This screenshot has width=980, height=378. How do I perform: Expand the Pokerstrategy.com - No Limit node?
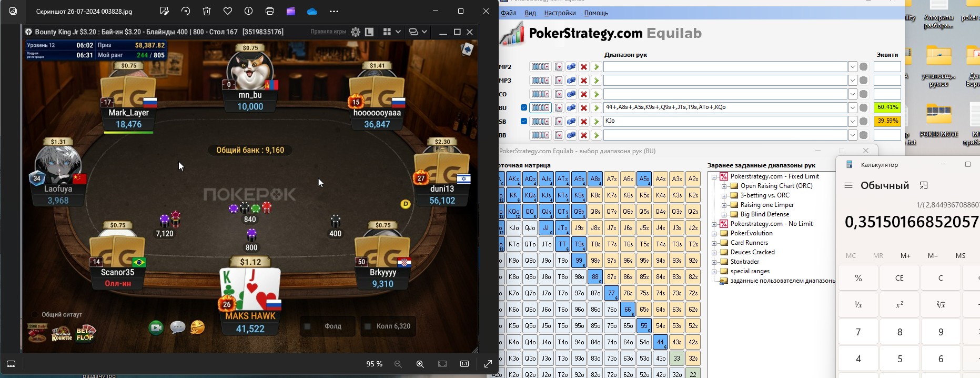point(714,224)
